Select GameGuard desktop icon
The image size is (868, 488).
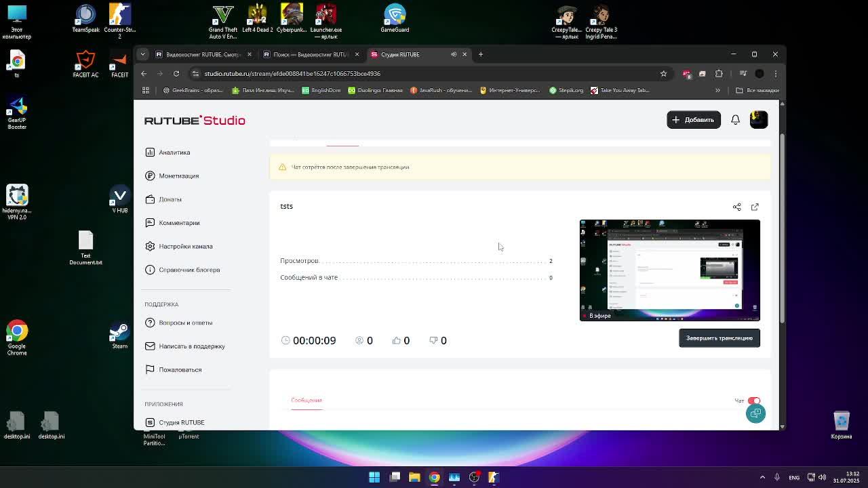pos(395,19)
